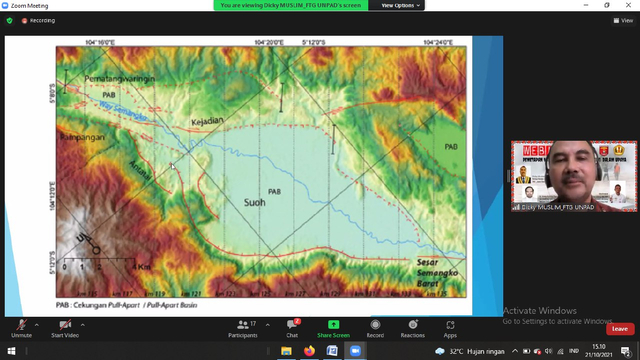Launch Firefox from the taskbar

click(309, 351)
